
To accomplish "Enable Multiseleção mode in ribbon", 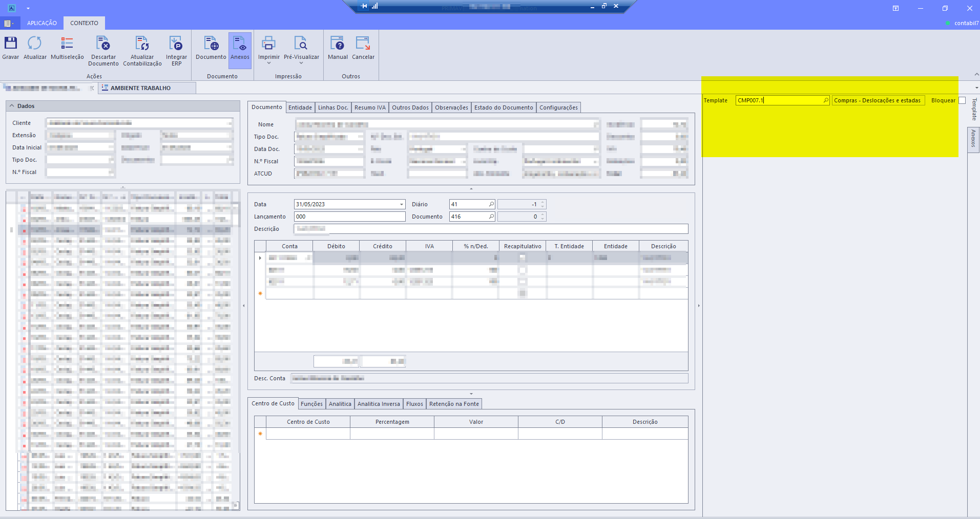I will pos(67,44).
